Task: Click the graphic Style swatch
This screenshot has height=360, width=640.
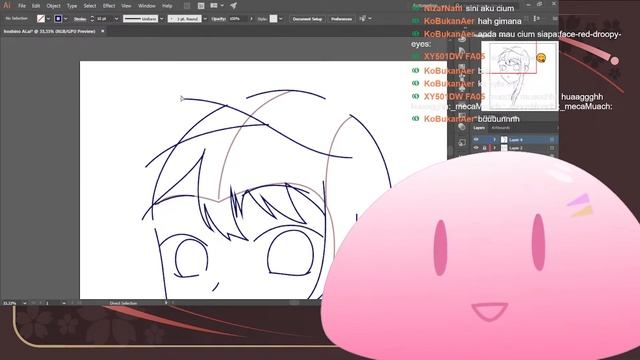Action: [273, 19]
